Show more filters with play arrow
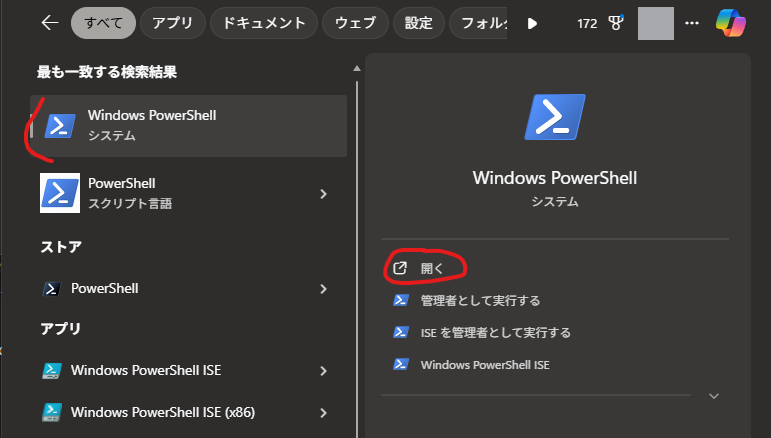The image size is (771, 438). tap(532, 23)
